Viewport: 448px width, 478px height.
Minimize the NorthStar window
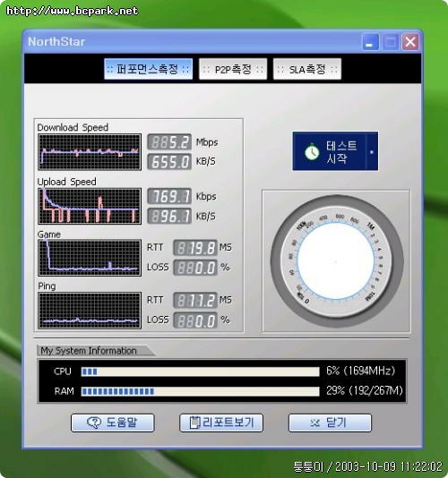370,42
